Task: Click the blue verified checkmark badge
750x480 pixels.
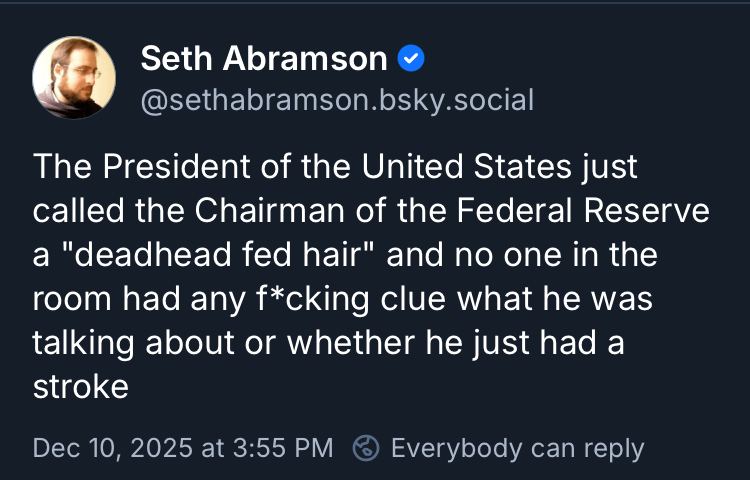Action: tap(411, 59)
